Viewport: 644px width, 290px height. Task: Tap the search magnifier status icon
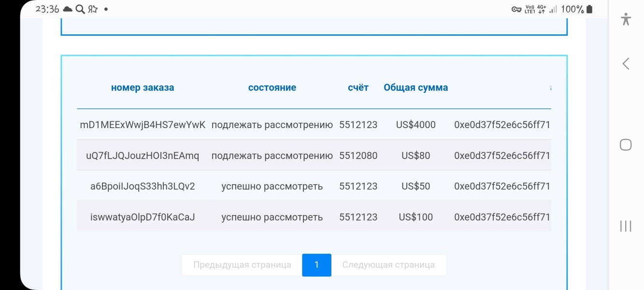80,9
